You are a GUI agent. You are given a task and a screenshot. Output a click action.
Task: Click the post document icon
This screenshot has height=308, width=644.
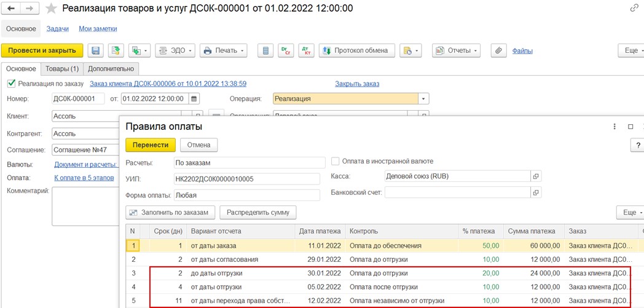(x=116, y=50)
